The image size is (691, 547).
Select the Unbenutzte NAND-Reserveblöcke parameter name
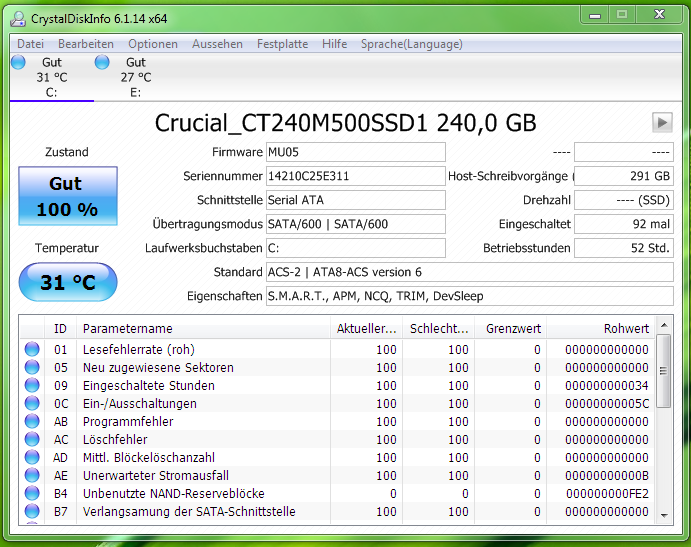click(174, 494)
